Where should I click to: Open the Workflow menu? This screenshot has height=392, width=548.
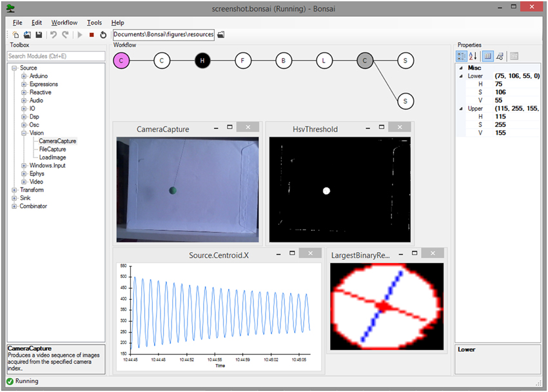(x=64, y=22)
